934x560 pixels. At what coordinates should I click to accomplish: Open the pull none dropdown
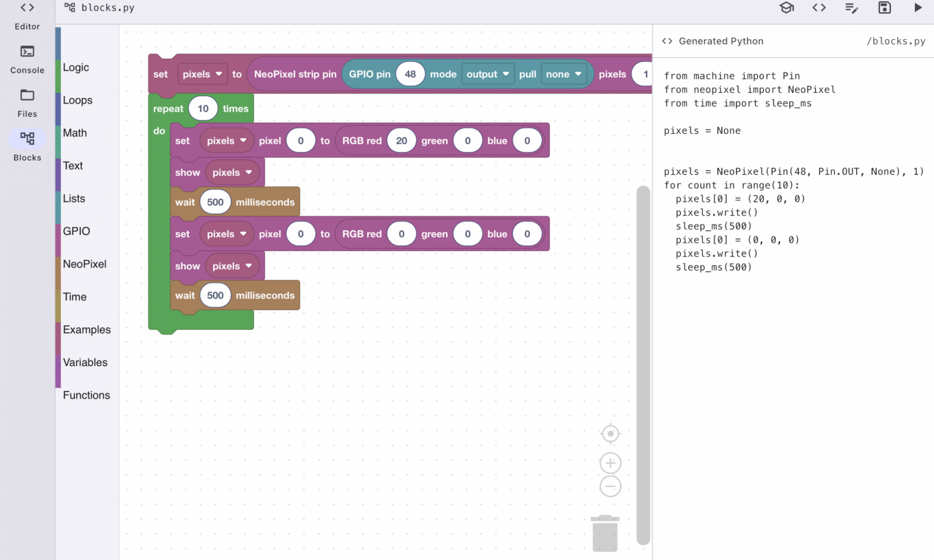tap(564, 74)
